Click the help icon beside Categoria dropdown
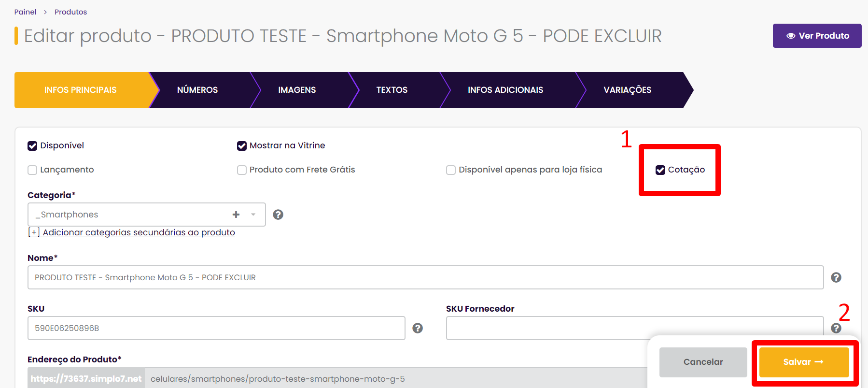 [278, 215]
